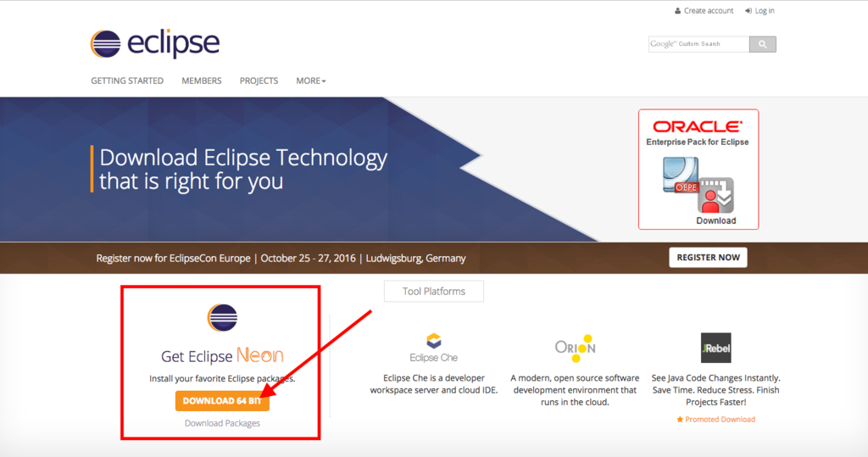
Task: Click the Orion description text
Action: (575, 390)
